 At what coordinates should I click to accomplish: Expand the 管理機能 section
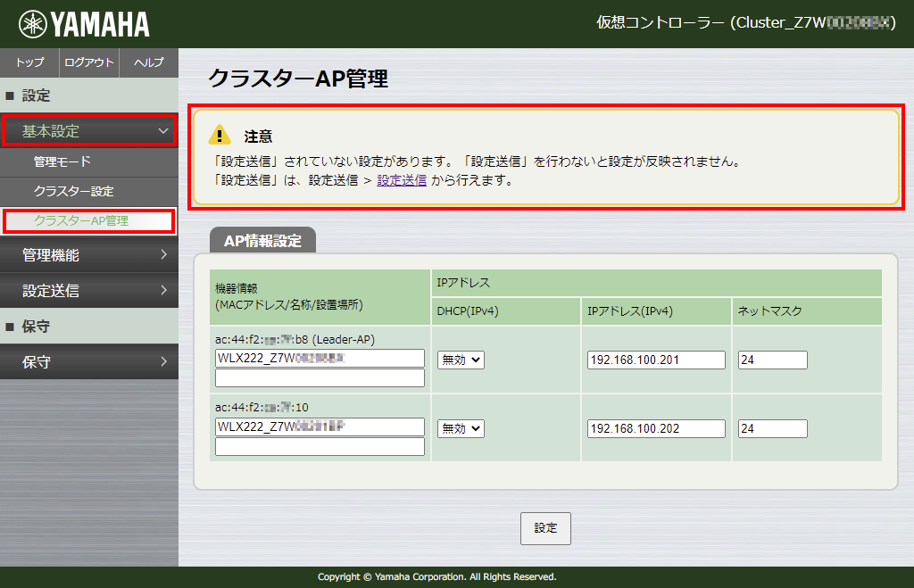[88, 255]
